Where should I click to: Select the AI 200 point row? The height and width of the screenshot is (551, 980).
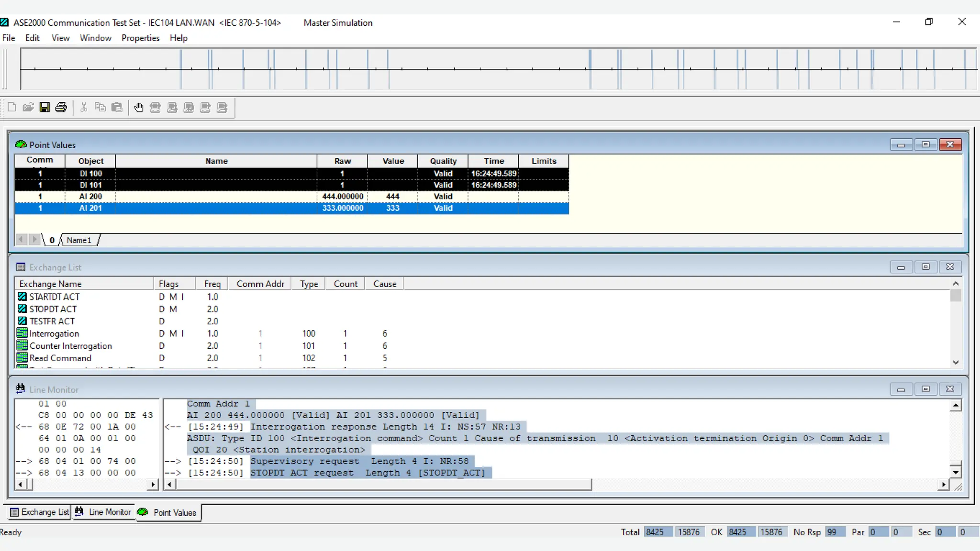click(90, 197)
